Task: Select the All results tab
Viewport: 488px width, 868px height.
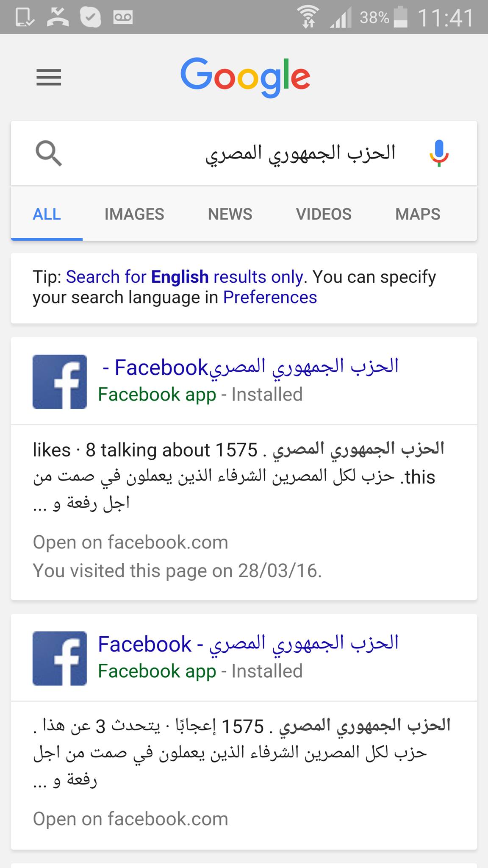Action: [47, 214]
